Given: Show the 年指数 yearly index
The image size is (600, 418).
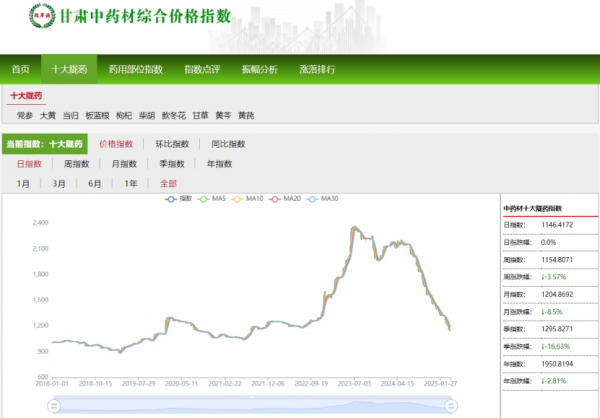Looking at the screenshot, I should [220, 164].
